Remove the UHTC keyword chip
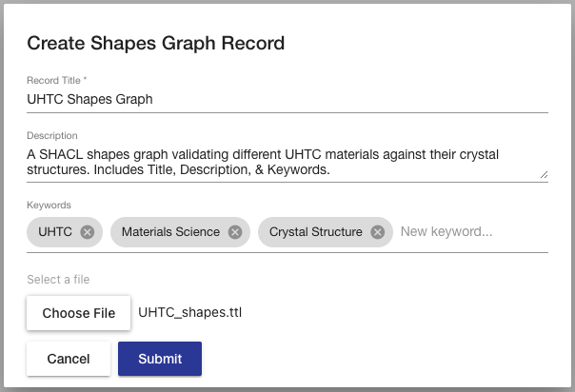 [88, 232]
